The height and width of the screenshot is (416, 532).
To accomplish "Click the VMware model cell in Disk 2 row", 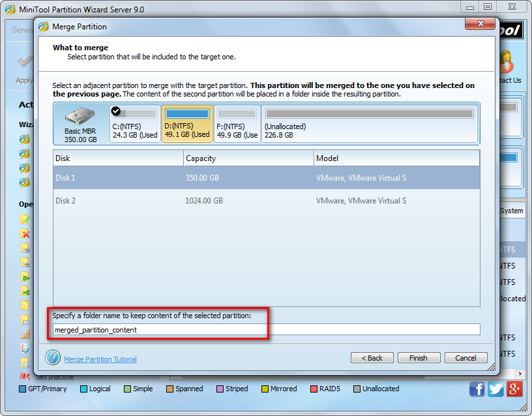I will tap(361, 201).
